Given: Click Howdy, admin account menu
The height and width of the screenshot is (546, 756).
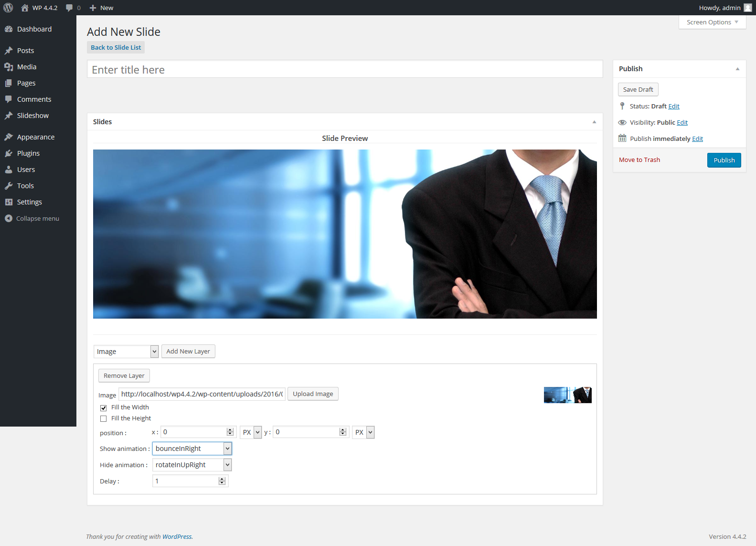Looking at the screenshot, I should tap(725, 8).
